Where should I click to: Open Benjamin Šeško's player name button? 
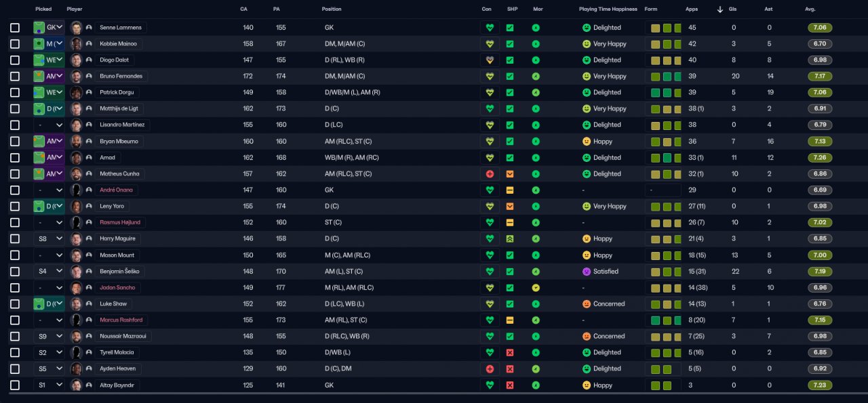119,272
